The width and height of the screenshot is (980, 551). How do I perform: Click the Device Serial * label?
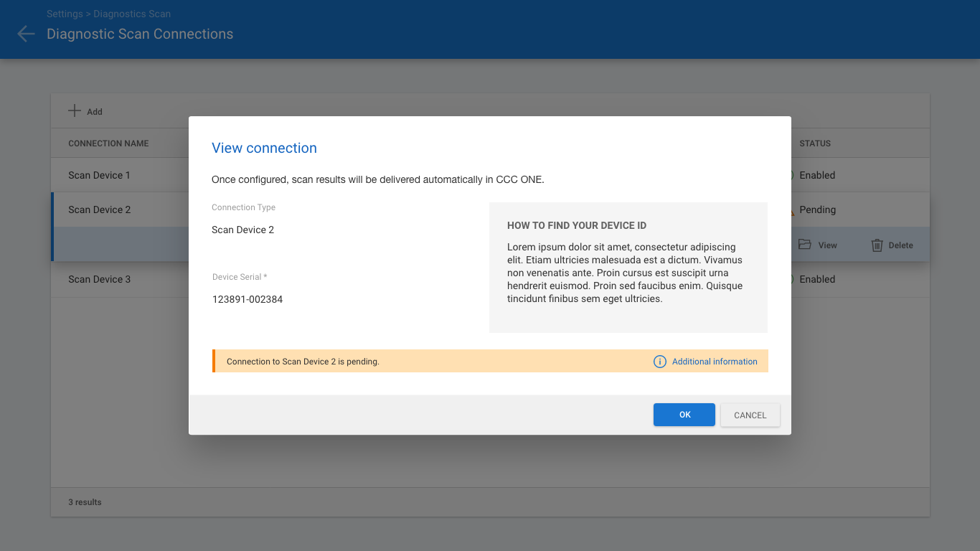(240, 277)
